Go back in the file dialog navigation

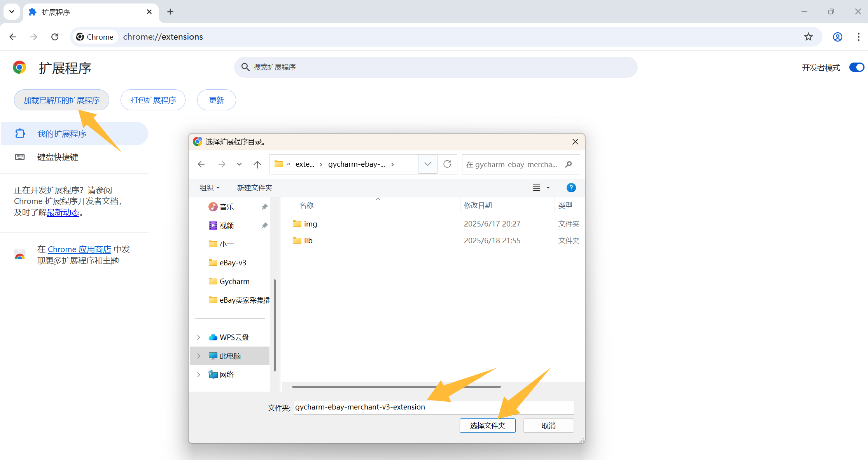(201, 164)
